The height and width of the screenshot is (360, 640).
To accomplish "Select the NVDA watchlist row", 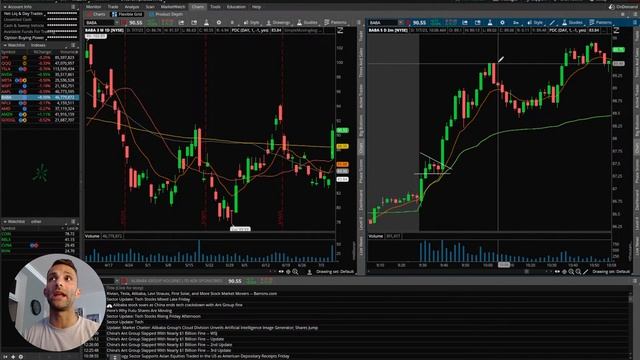I will coord(40,75).
